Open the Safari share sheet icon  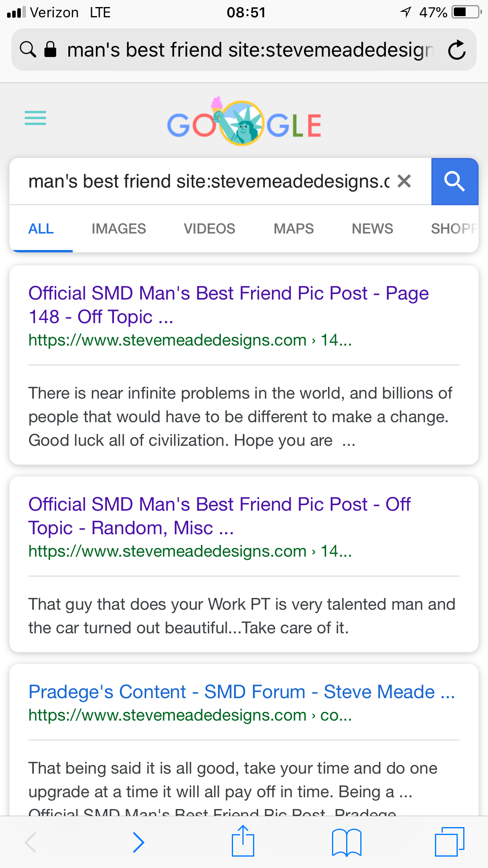243,840
